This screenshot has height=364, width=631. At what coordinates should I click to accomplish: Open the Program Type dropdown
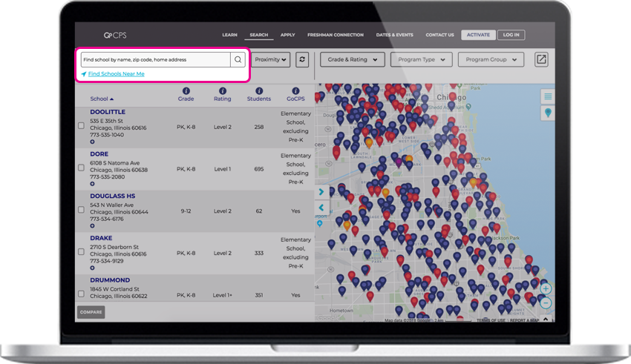point(422,59)
